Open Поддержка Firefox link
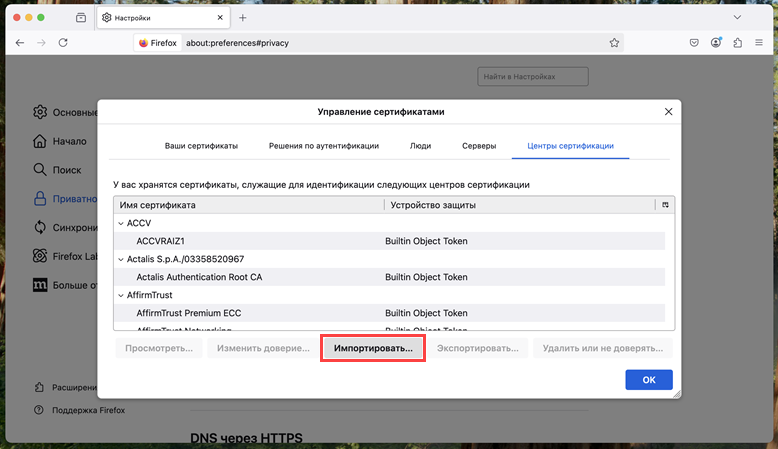Screen dimensions: 778x449 (88, 410)
